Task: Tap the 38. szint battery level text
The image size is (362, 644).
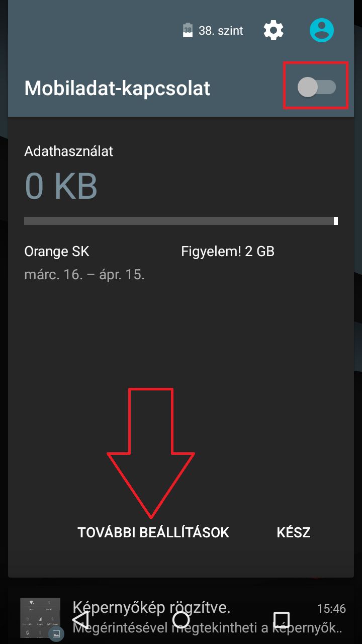Action: coord(221,31)
